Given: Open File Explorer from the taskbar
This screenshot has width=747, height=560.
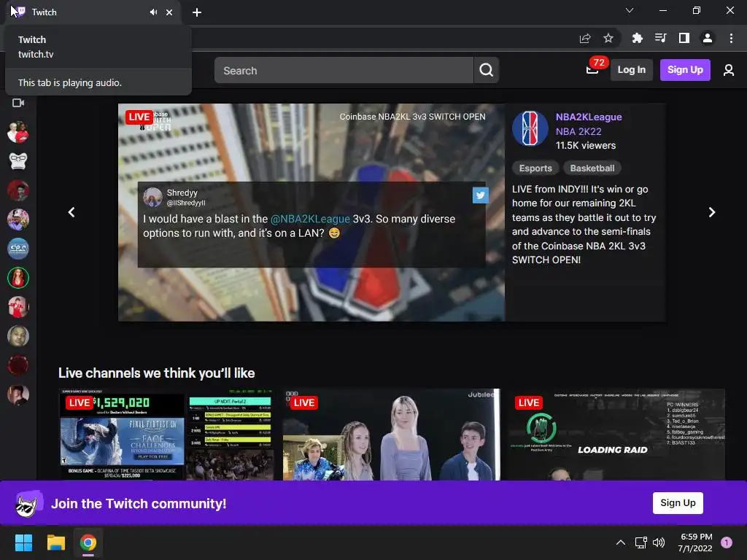Looking at the screenshot, I should click(55, 542).
